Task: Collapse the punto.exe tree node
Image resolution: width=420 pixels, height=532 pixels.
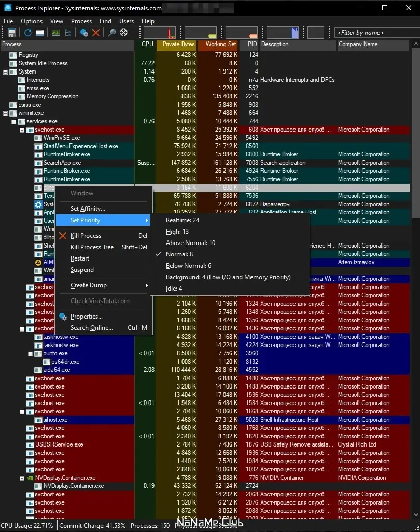Action: (x=30, y=353)
